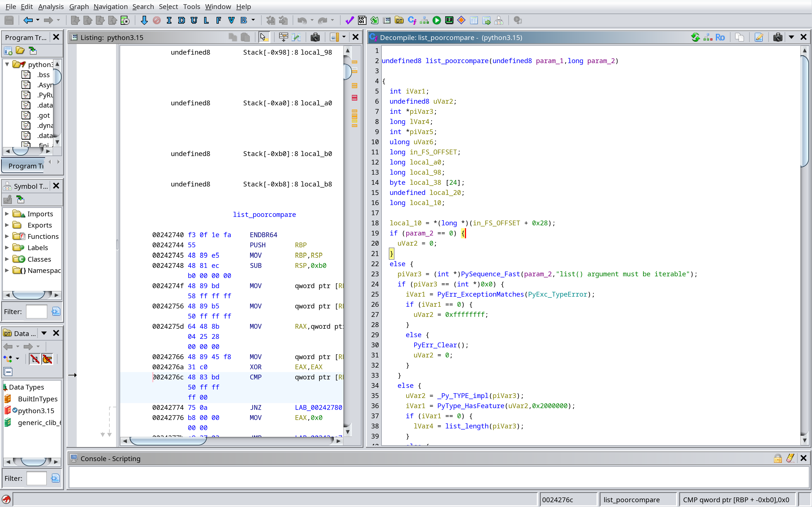The height and width of the screenshot is (507, 812).
Task: Expand the Imports folder in Symbol Tree
Action: click(x=7, y=214)
